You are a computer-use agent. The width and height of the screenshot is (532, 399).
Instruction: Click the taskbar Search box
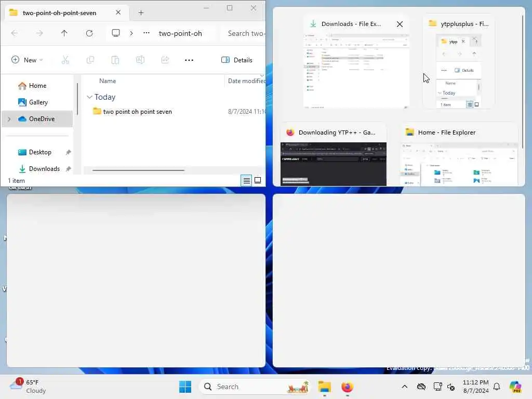click(255, 387)
